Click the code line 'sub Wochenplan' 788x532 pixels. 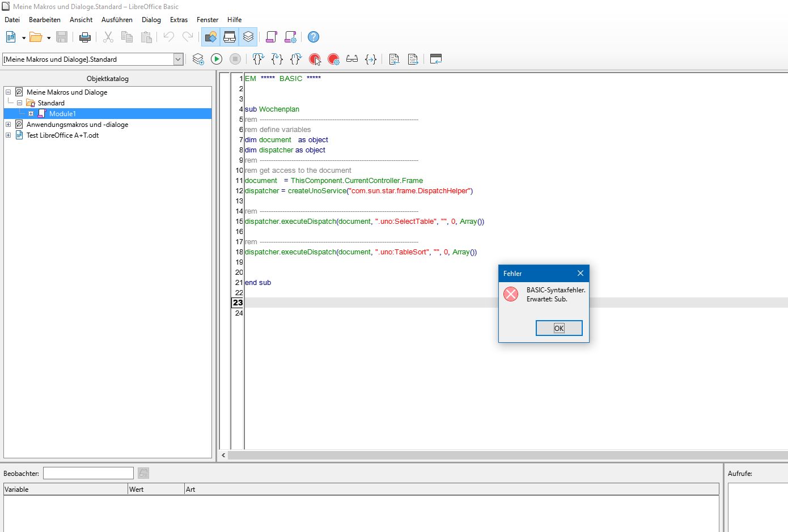272,109
